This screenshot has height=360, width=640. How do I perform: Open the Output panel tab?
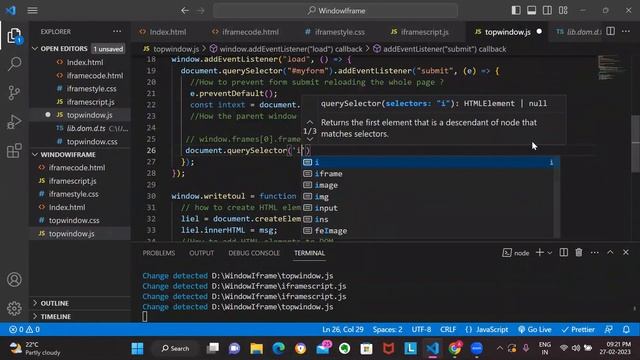point(202,253)
